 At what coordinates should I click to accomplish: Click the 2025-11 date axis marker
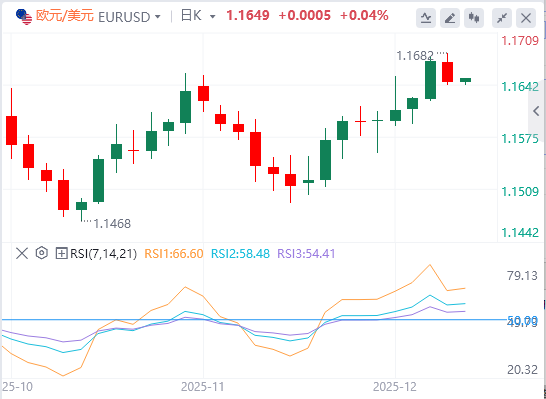[x=204, y=386]
